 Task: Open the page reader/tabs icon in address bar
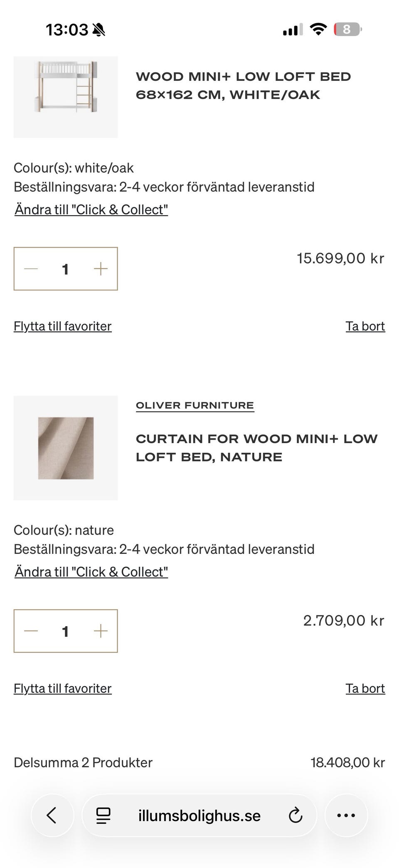click(x=103, y=815)
